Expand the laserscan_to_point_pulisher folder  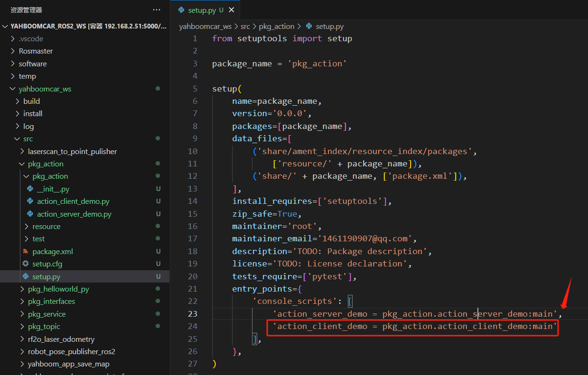[84, 151]
